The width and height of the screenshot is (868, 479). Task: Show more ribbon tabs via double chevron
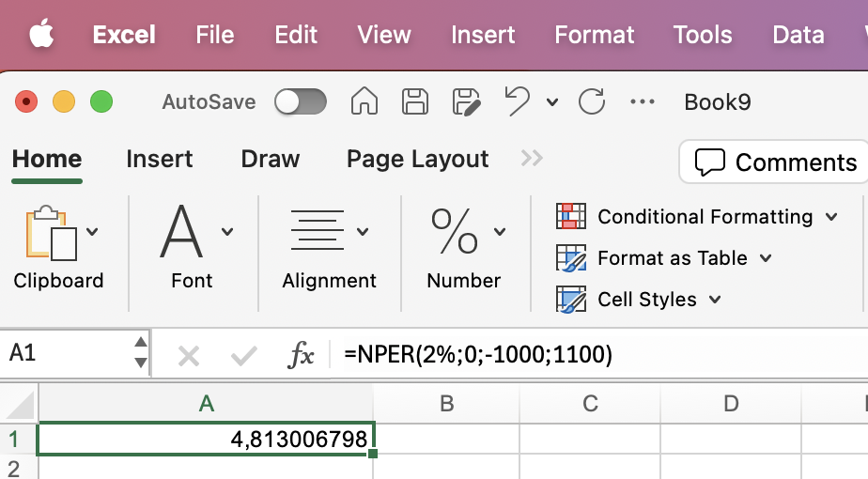click(x=532, y=159)
